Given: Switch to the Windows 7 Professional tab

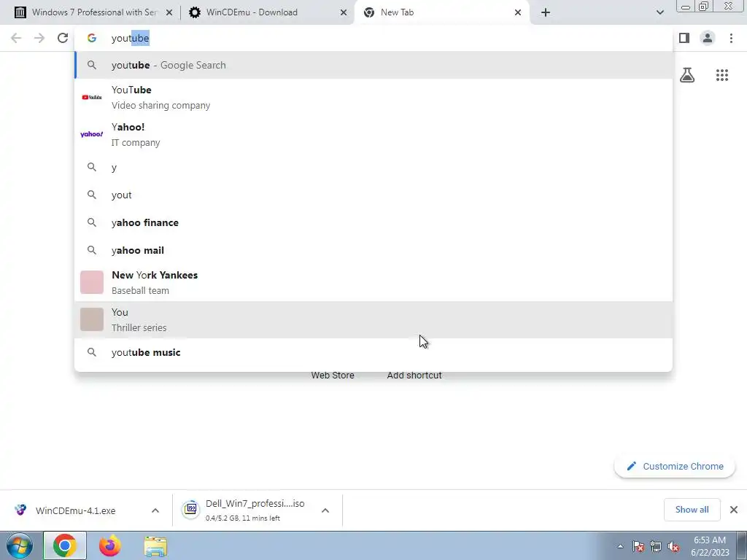Looking at the screenshot, I should pyautogui.click(x=94, y=12).
